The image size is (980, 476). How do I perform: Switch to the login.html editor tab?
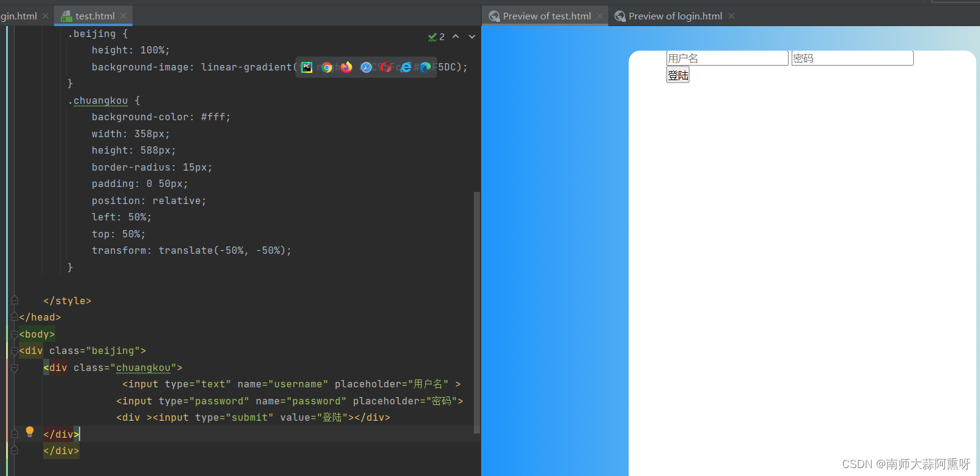coord(19,16)
